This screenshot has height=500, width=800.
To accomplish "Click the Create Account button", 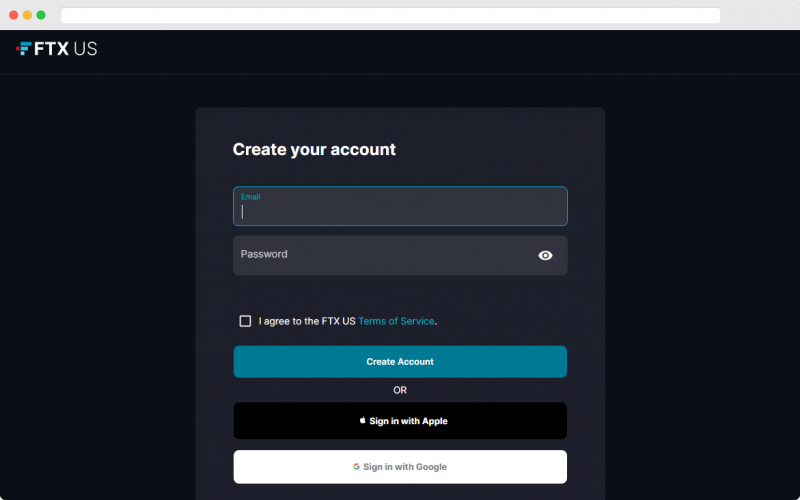I will [400, 362].
